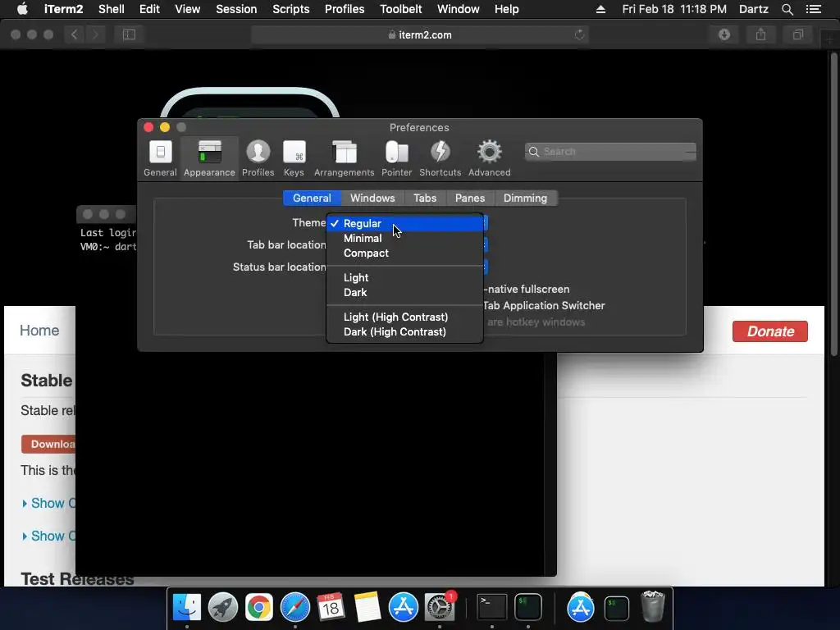This screenshot has width=840, height=630.
Task: Click the Safari address bar
Action: [420, 34]
